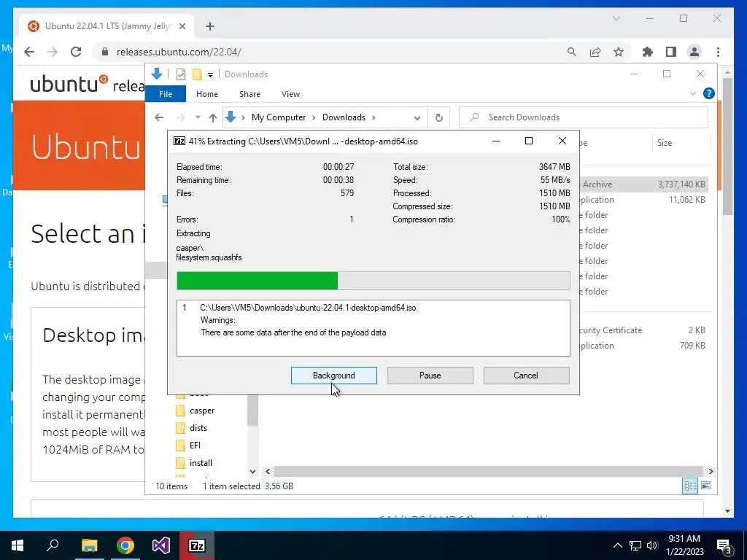
Task: Click the Chrome address bar URL
Action: click(179, 52)
